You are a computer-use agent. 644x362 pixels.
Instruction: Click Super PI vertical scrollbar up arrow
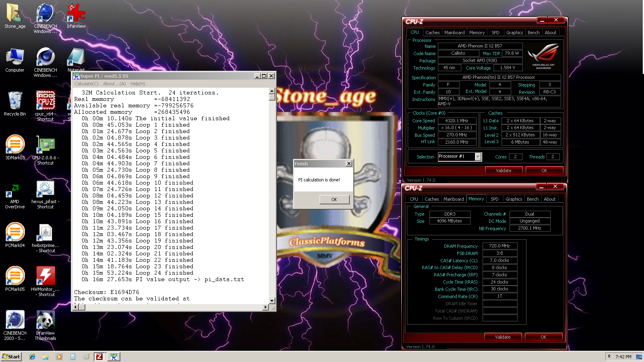[x=272, y=91]
